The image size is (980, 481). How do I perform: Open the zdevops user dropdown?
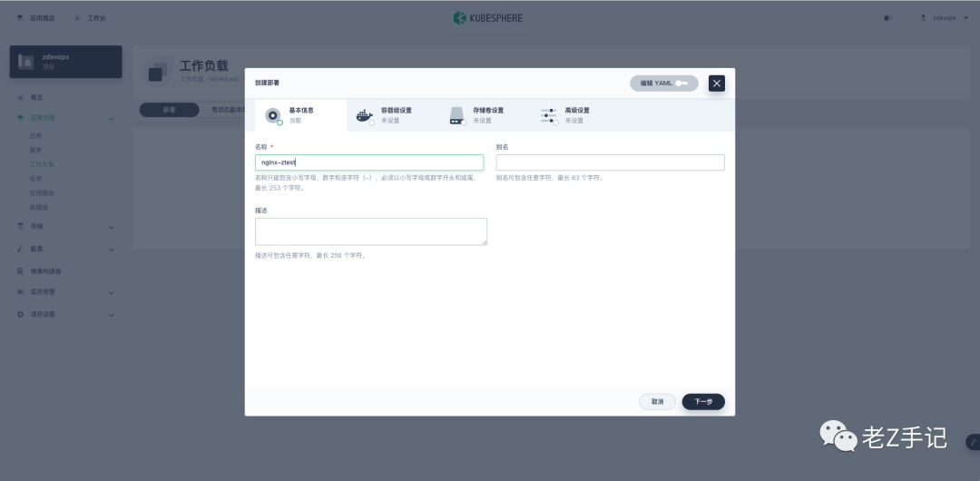pyautogui.click(x=945, y=18)
